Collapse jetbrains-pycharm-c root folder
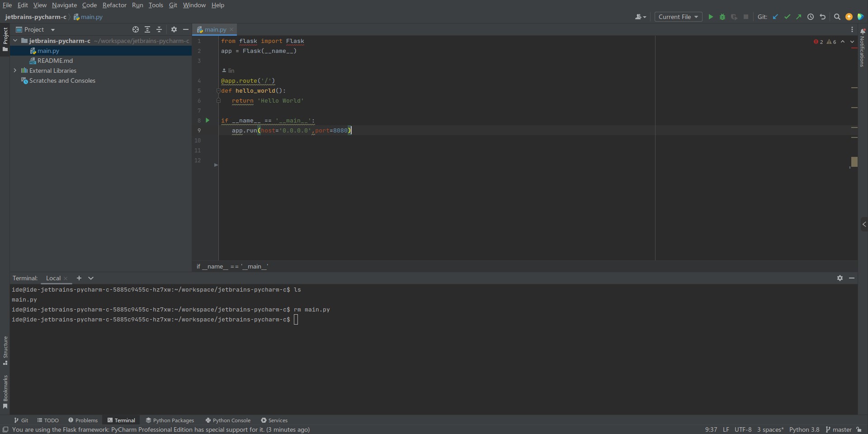This screenshot has width=868, height=434. point(15,41)
